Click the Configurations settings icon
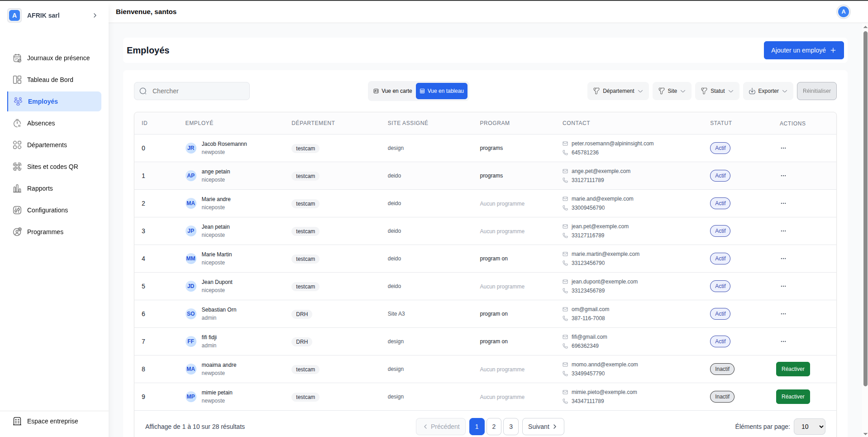Viewport: 868px width, 437px height. click(17, 210)
